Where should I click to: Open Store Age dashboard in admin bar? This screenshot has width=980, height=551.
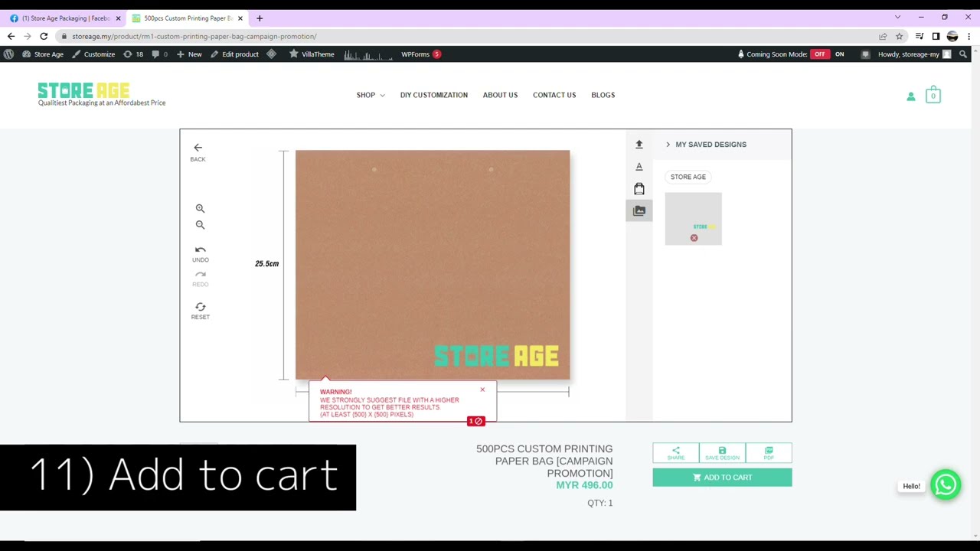[43, 54]
